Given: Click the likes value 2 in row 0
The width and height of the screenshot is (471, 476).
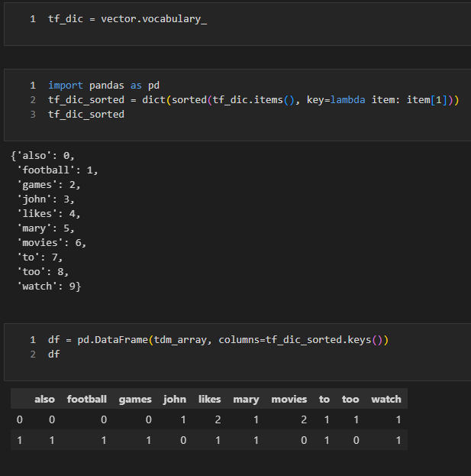Looking at the screenshot, I should pyautogui.click(x=218, y=419).
